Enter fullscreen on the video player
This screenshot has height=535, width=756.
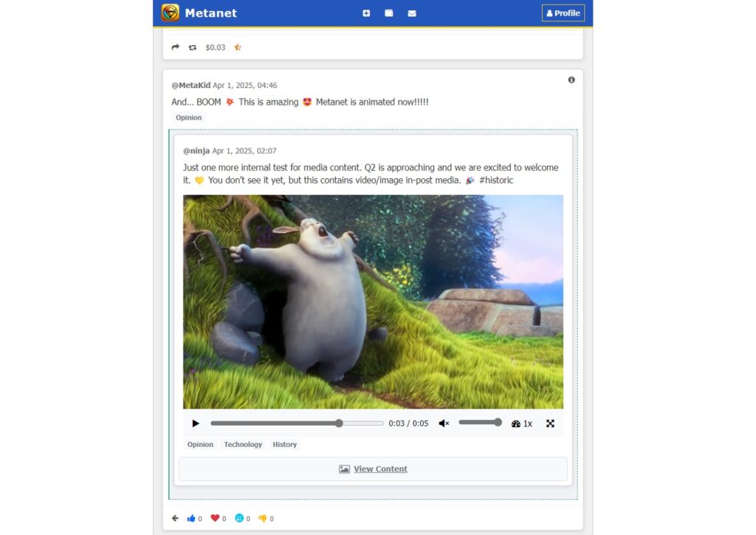click(550, 423)
